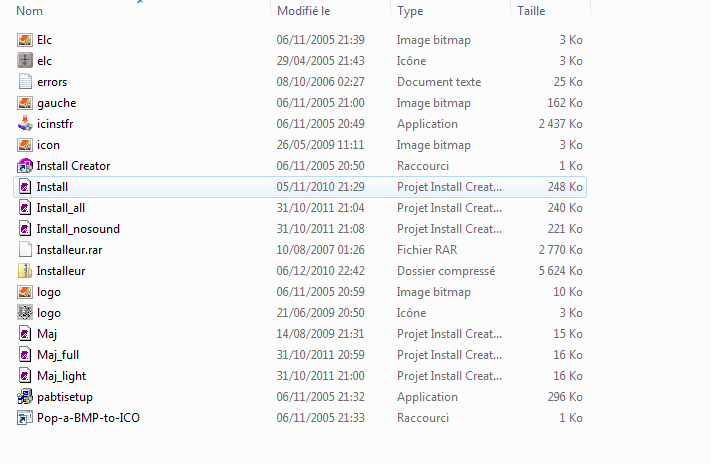The image size is (711, 464).
Task: Sort files by the Nom column header
Action: [29, 11]
